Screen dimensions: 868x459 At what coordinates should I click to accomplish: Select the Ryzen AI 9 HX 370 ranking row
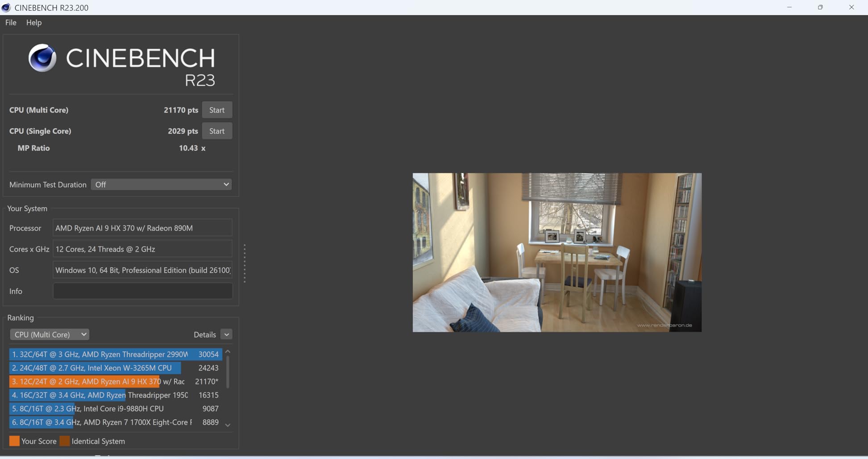[x=115, y=381]
